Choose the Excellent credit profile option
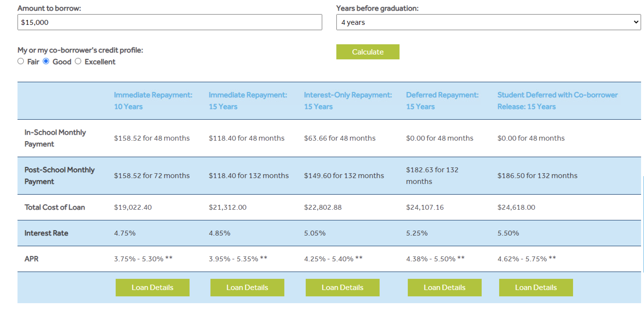644x309 pixels. [78, 61]
